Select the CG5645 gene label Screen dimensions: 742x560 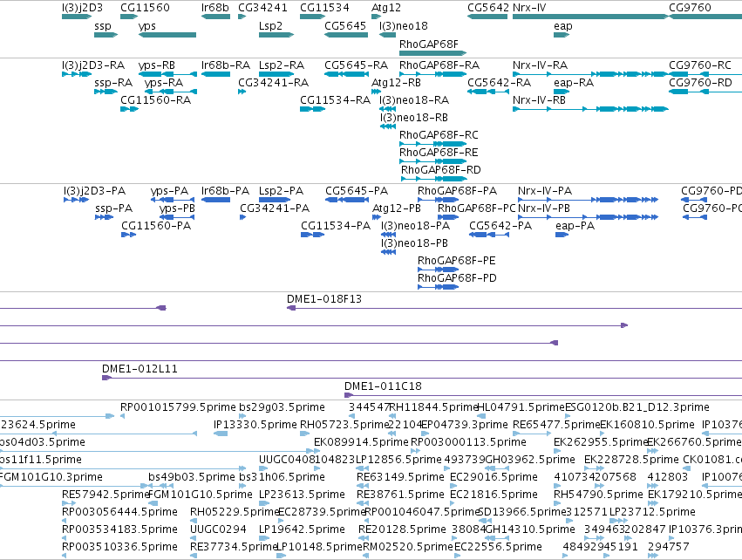345,26
